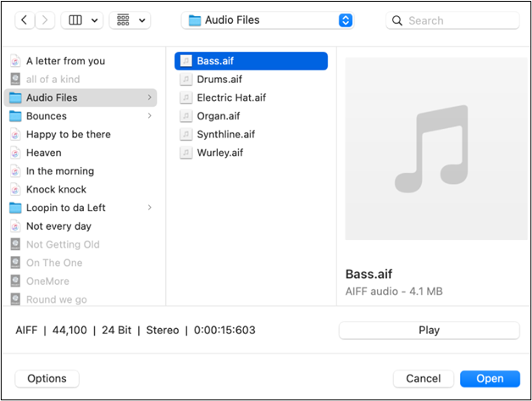Image resolution: width=532 pixels, height=401 pixels.
Task: Go forward with the right chevron button
Action: pos(45,20)
